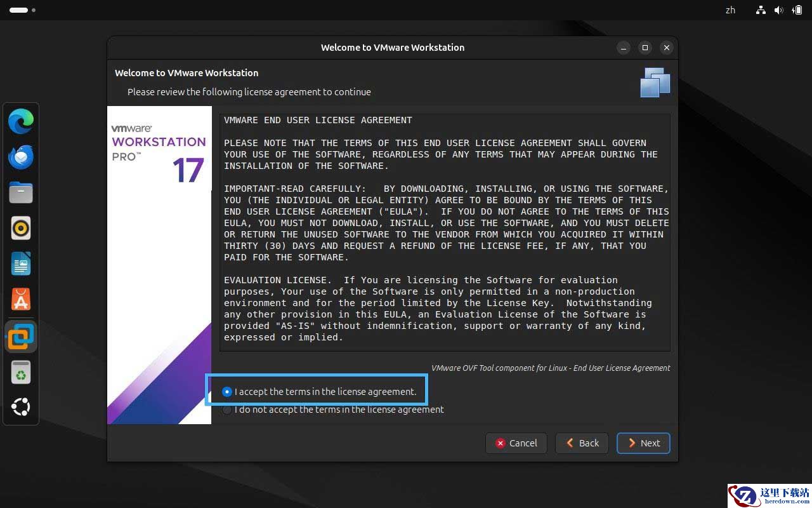This screenshot has height=508, width=812.
Task: Open Rhythmbox music player from dock
Action: [x=21, y=228]
